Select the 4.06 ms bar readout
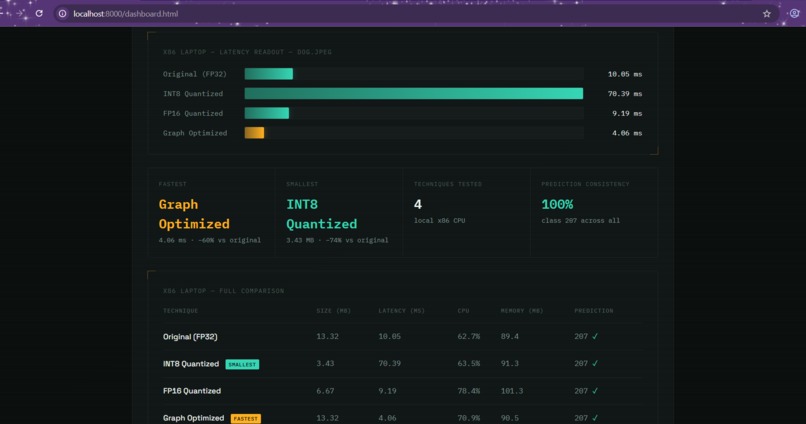 point(627,133)
